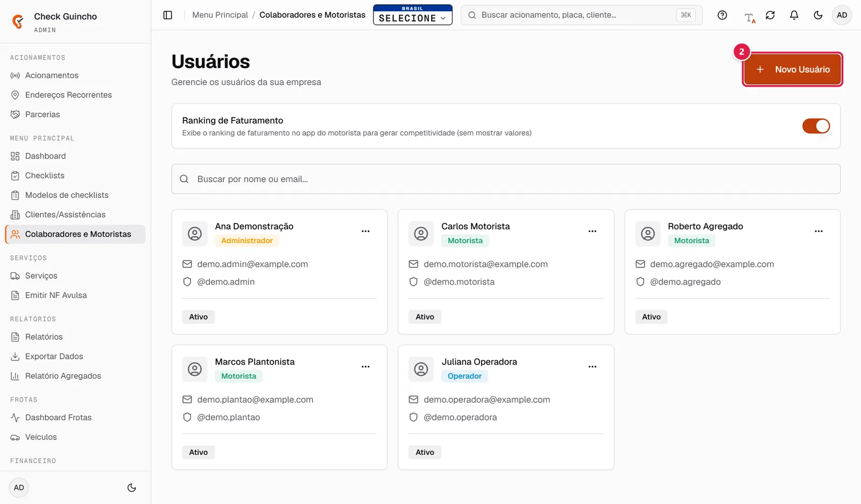Viewport: 861px width, 504px height.
Task: Toggle dark mode moon icon in header
Action: point(818,15)
